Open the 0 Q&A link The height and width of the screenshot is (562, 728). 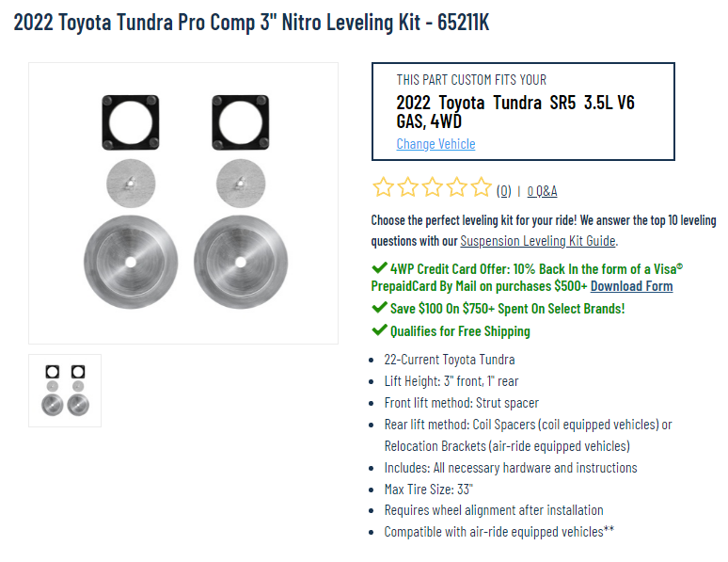click(x=542, y=191)
